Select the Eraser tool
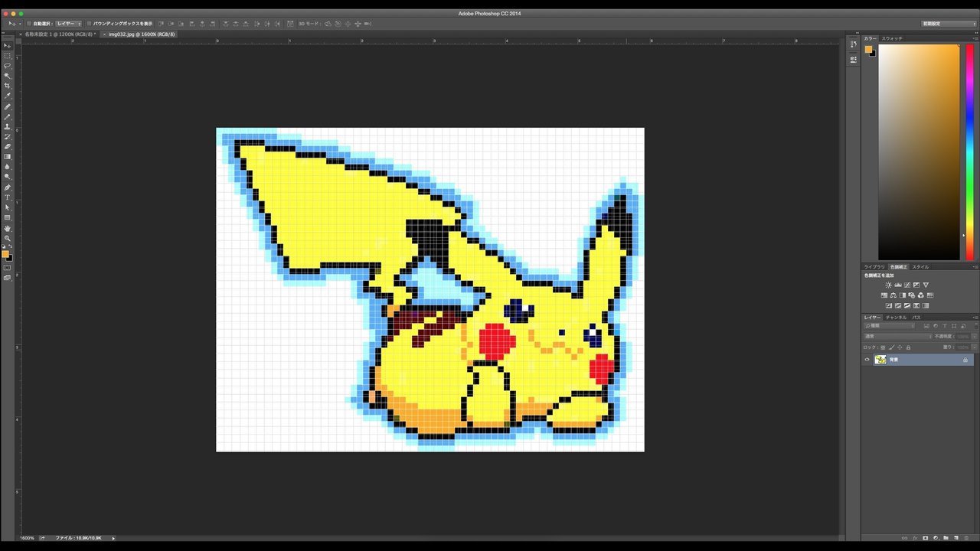Viewport: 980px width, 551px height. click(x=8, y=146)
